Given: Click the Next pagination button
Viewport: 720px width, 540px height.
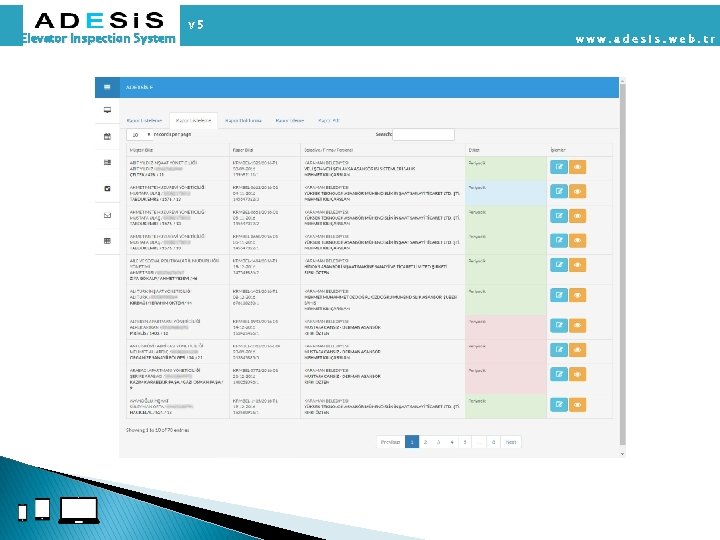Looking at the screenshot, I should pos(511,442).
